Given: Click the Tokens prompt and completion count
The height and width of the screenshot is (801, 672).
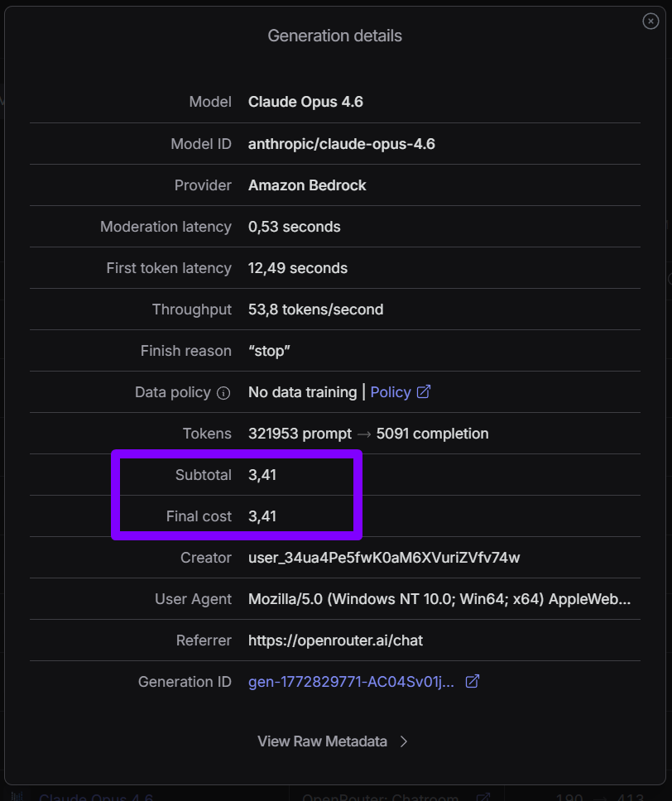Looking at the screenshot, I should click(x=368, y=434).
